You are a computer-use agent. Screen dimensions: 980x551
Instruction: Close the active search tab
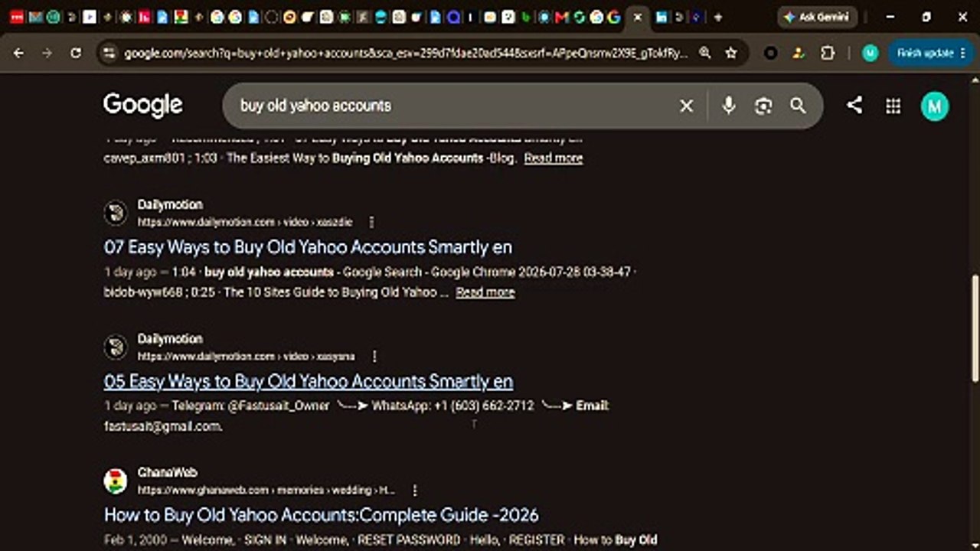638,17
